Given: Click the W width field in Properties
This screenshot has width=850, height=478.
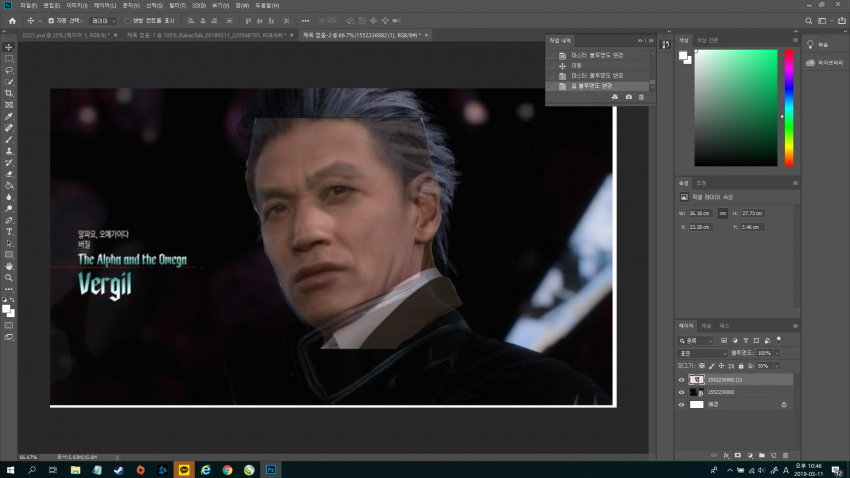Looking at the screenshot, I should (702, 213).
